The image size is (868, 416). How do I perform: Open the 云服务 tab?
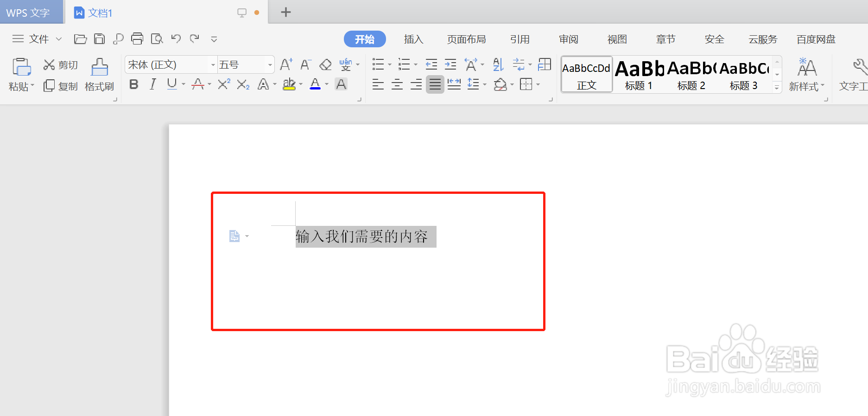pos(763,39)
